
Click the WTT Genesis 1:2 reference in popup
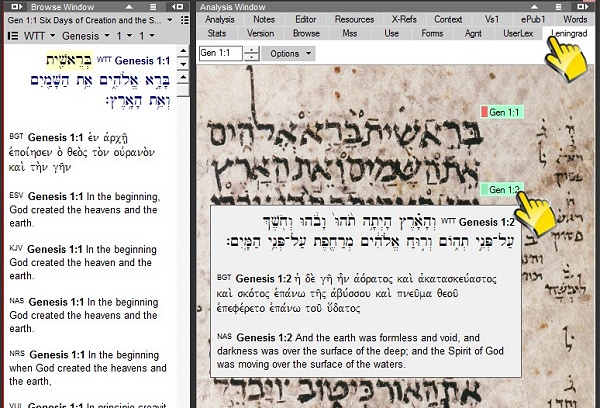point(486,222)
